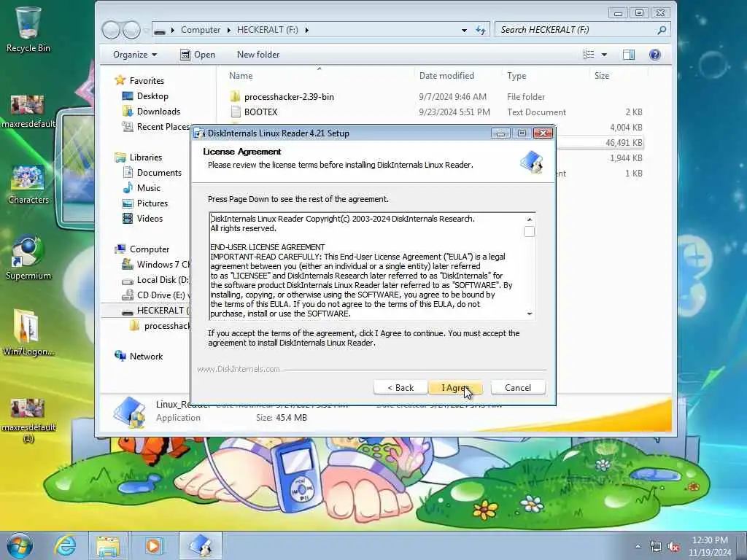Click the license agreement scrollbar thumb
The image size is (747, 560).
coord(530,232)
